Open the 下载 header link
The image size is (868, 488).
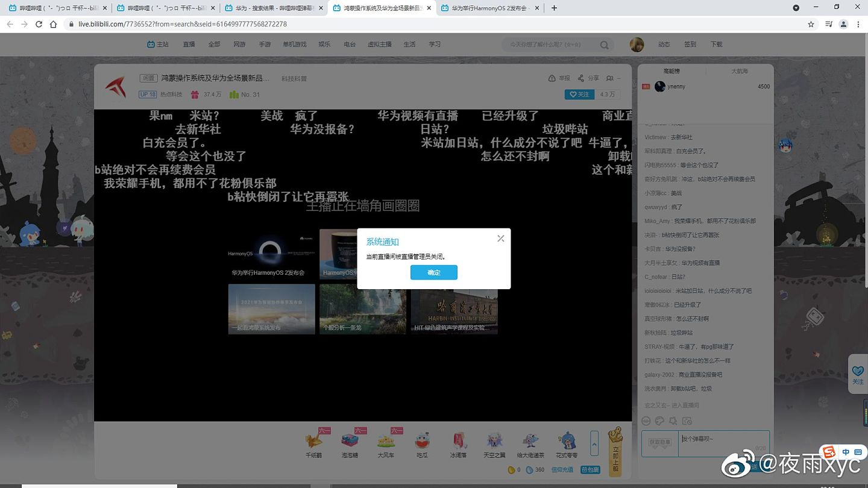coord(716,45)
